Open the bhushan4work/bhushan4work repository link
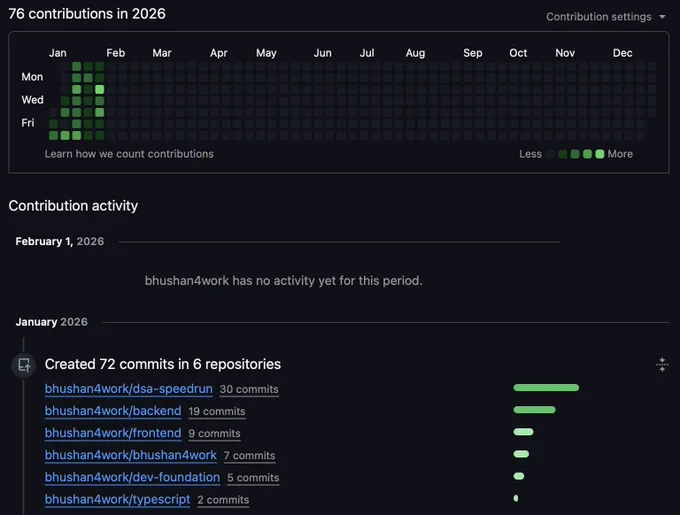The image size is (680, 515). pyautogui.click(x=131, y=455)
